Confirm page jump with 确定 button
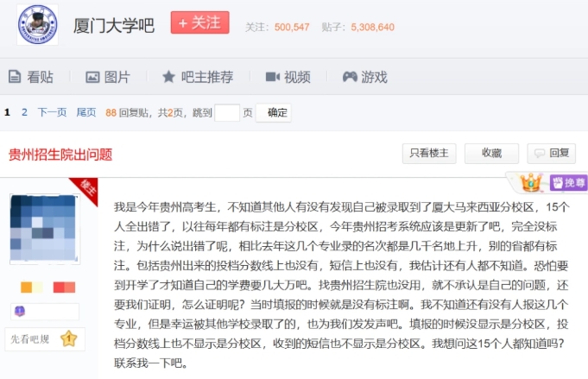588x379 pixels. (274, 113)
